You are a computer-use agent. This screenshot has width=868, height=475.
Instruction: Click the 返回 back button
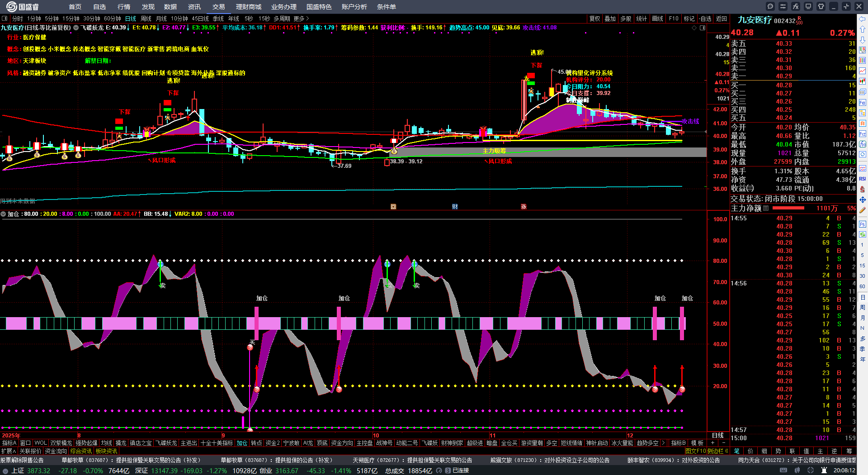point(722,19)
